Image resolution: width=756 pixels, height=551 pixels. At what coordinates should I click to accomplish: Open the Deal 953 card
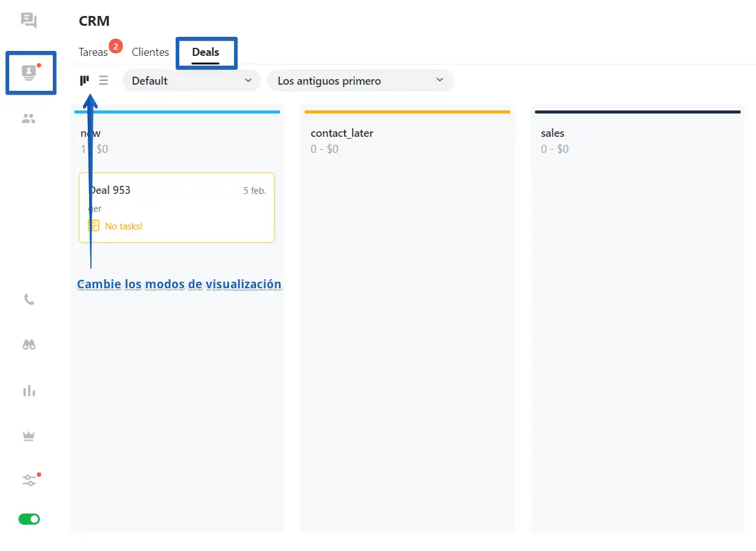click(x=177, y=207)
